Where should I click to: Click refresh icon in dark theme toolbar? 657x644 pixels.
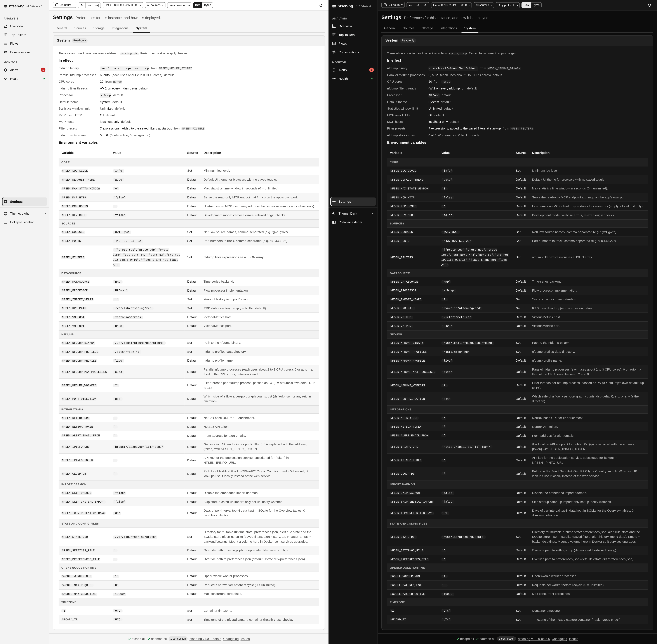pyautogui.click(x=649, y=5)
